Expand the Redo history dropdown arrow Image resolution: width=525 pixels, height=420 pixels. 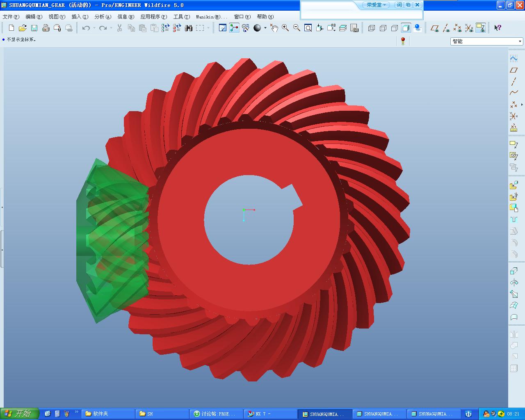click(x=111, y=28)
